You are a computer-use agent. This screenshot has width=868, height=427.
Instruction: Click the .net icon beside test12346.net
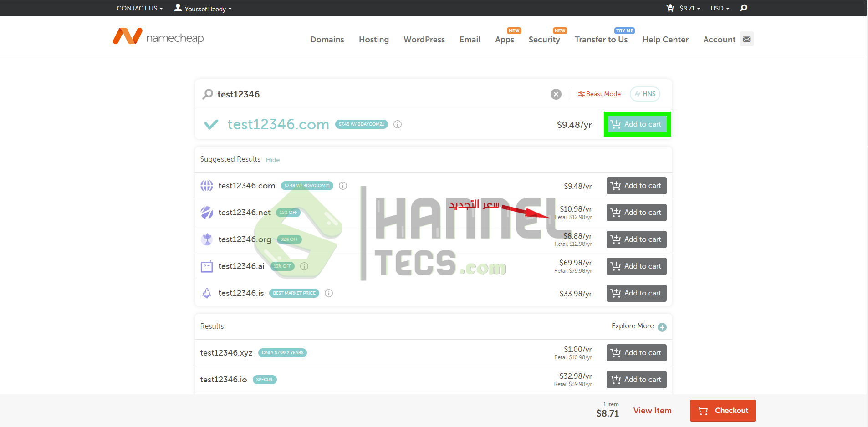tap(207, 213)
